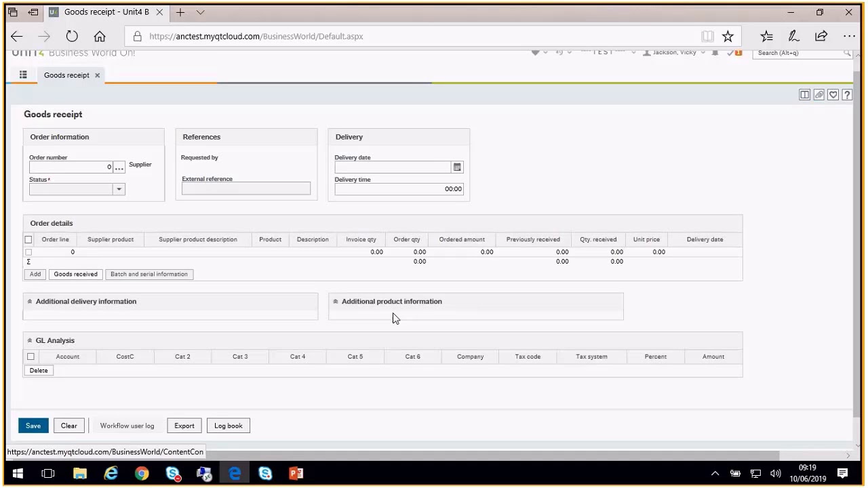Open Windows Start menu
868x488 pixels.
pyautogui.click(x=18, y=474)
